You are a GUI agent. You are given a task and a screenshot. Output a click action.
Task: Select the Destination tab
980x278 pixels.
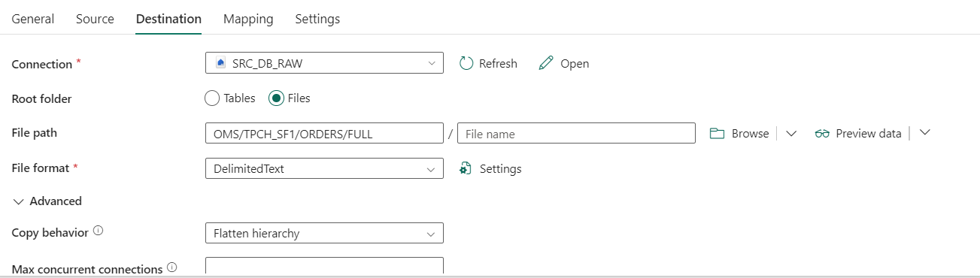click(x=168, y=19)
